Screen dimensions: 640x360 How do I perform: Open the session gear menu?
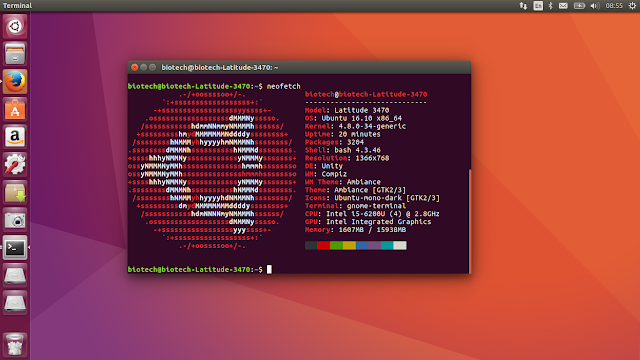pyautogui.click(x=632, y=6)
